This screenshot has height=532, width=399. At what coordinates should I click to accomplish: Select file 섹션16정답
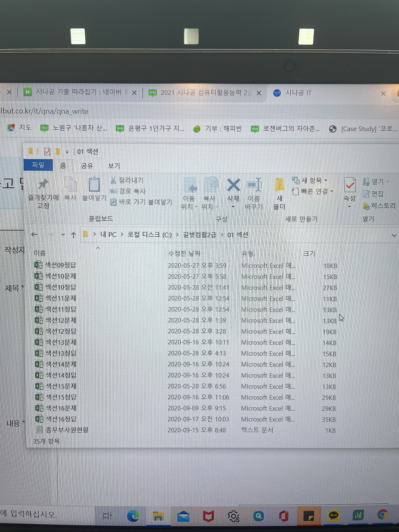56,419
